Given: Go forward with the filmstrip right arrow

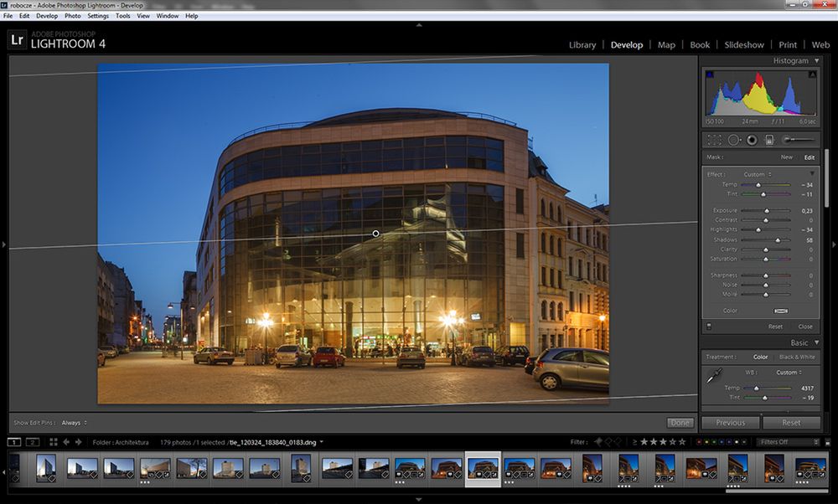Looking at the screenshot, I should point(79,442).
